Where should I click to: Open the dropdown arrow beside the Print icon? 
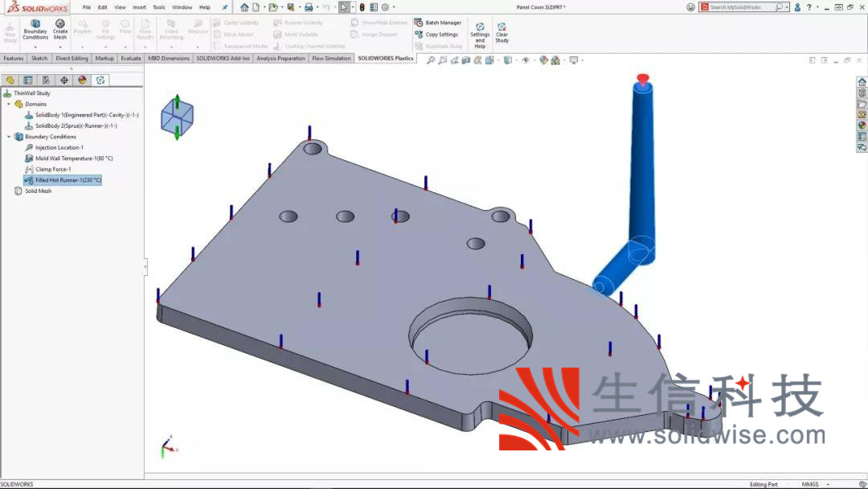click(x=317, y=7)
